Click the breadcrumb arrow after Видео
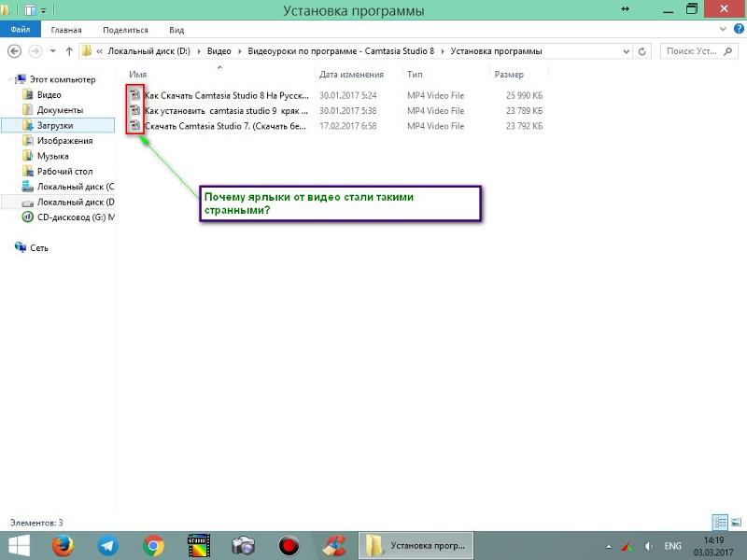747x560 pixels. click(240, 51)
